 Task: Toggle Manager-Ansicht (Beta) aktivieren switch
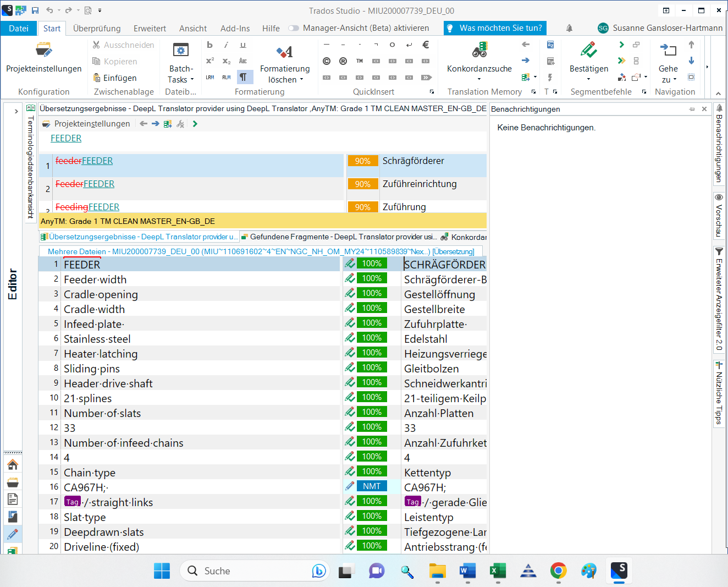294,28
